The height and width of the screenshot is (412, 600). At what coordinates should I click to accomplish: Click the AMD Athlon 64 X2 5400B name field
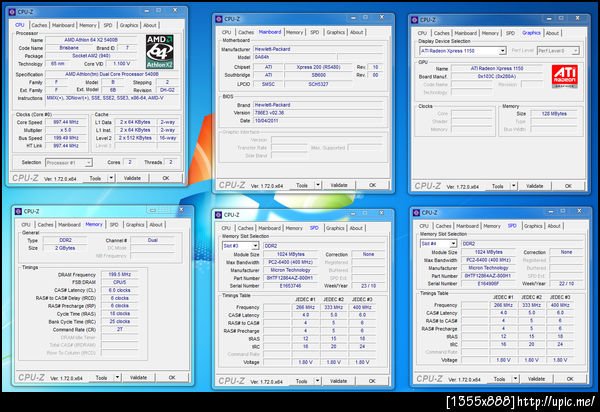tap(91, 40)
